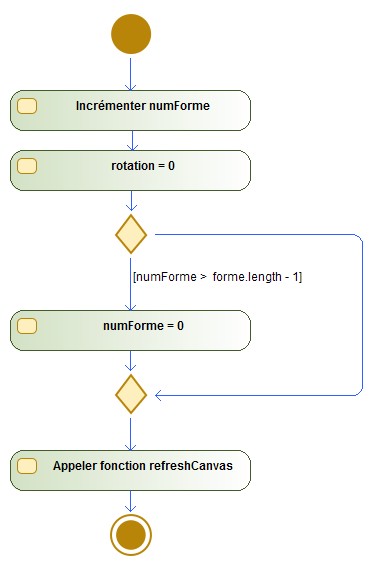Select the numForme = 0 action
This screenshot has height=569, width=383.
pos(130,330)
